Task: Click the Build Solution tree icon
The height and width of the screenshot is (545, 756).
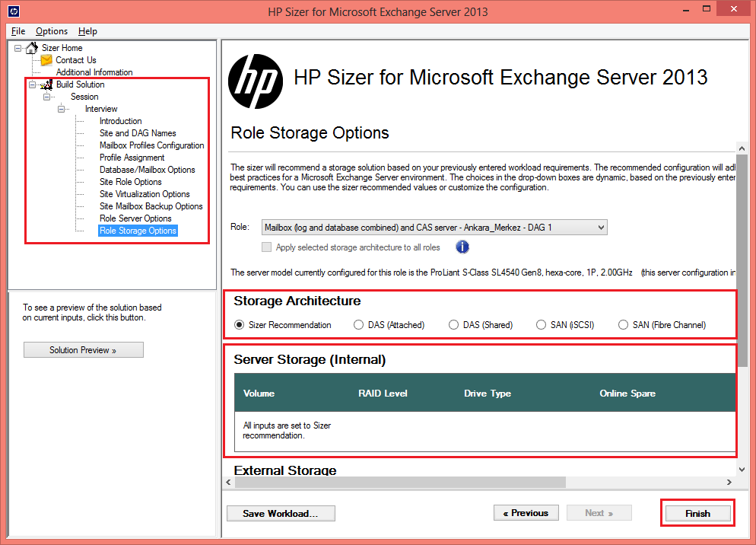Action: point(46,84)
